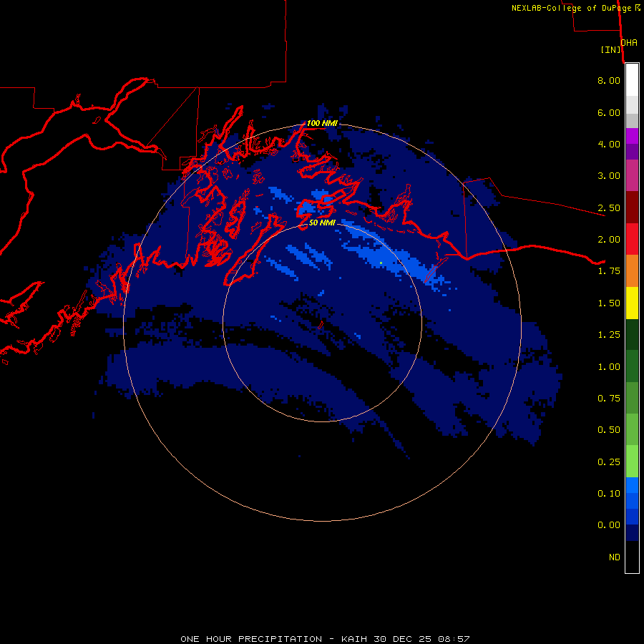Pick the bright magenta legend swatch near 4.00
Screen dimensions: 644x644
tap(632, 136)
